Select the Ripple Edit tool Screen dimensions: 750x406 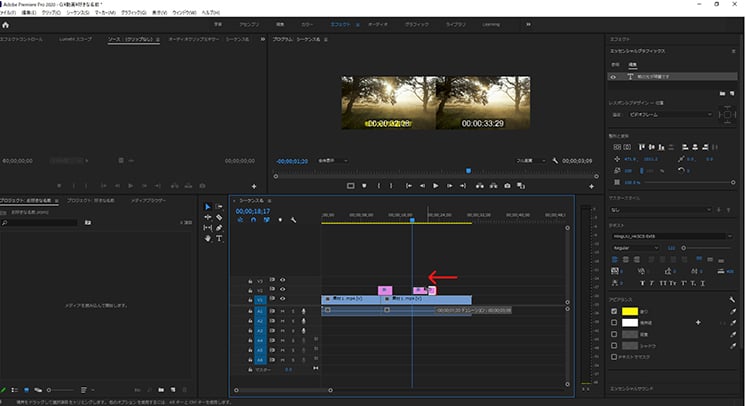coord(208,217)
